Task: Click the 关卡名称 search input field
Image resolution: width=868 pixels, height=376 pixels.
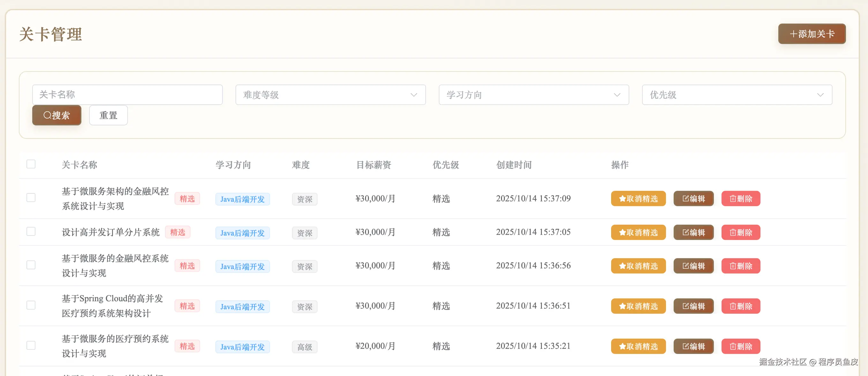Action: [x=127, y=95]
